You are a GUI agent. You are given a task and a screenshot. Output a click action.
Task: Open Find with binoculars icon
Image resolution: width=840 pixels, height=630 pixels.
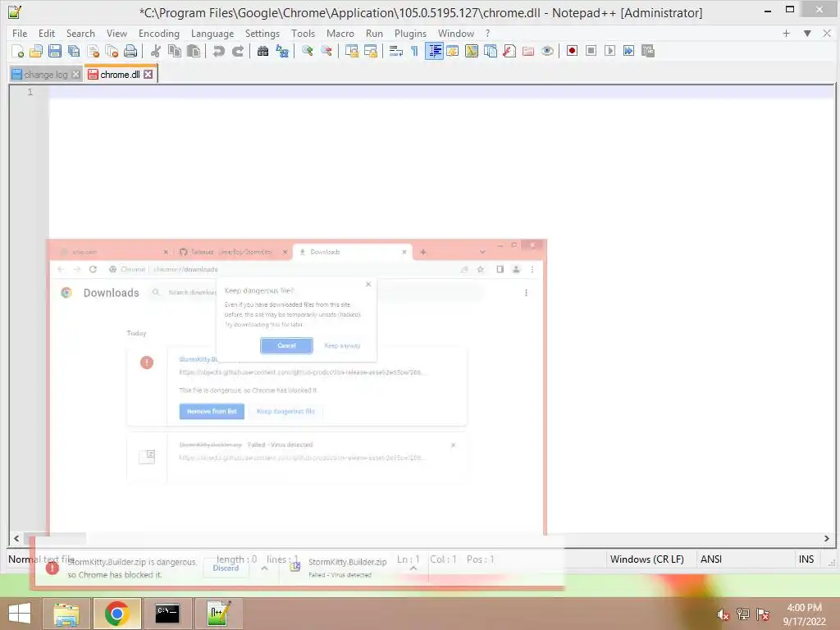(262, 51)
